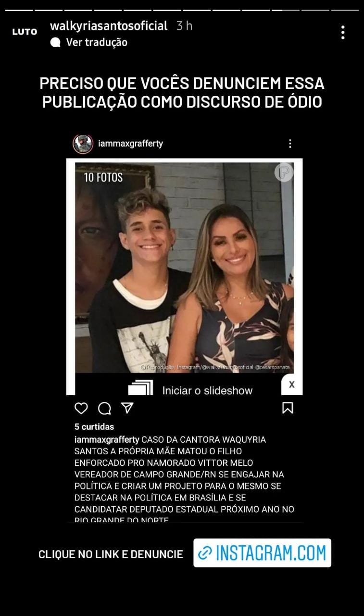
Task: Close the slideshow banner with X
Action: (x=291, y=385)
